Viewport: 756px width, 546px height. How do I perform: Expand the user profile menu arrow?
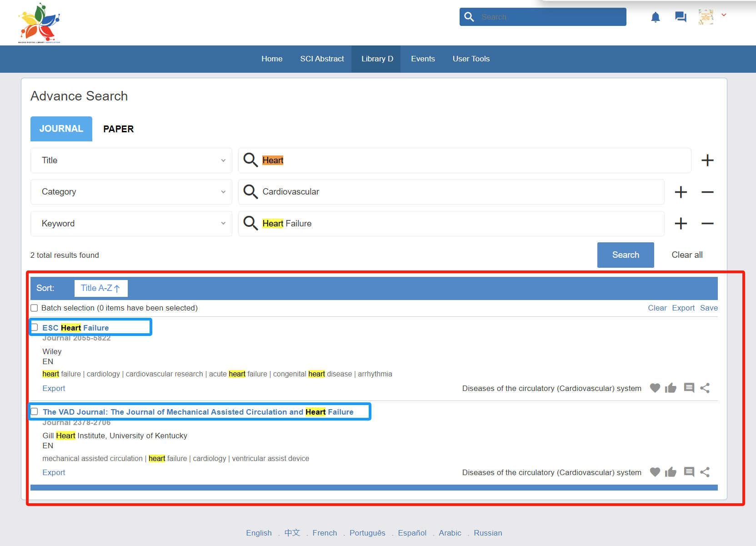click(x=724, y=15)
